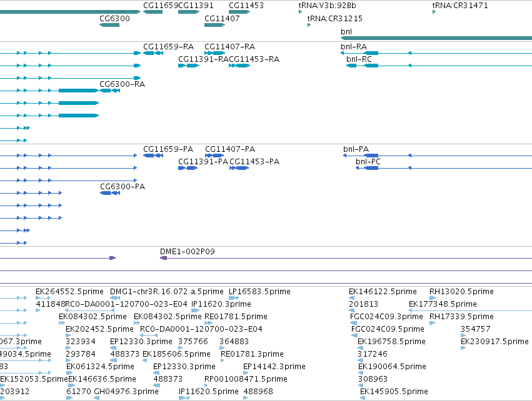The height and width of the screenshot is (401, 532).
Task: Select the CG6300-PA protein feature
Action: 110,193
